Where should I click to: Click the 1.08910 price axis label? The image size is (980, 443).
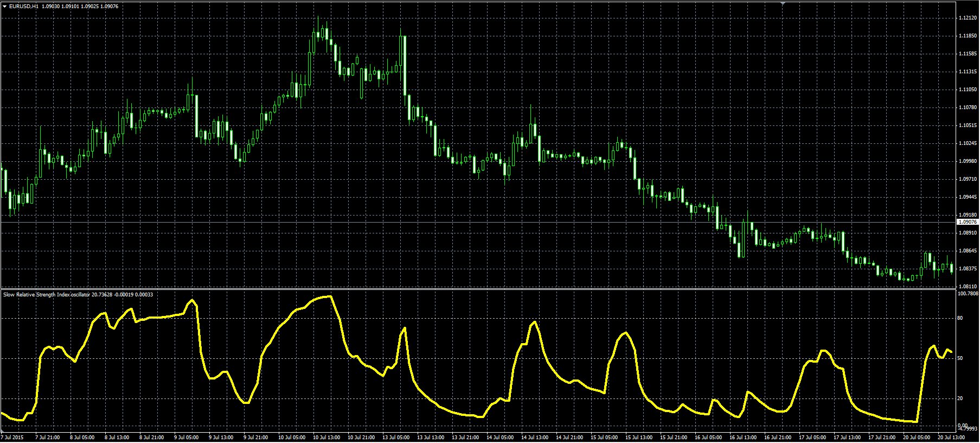point(968,233)
